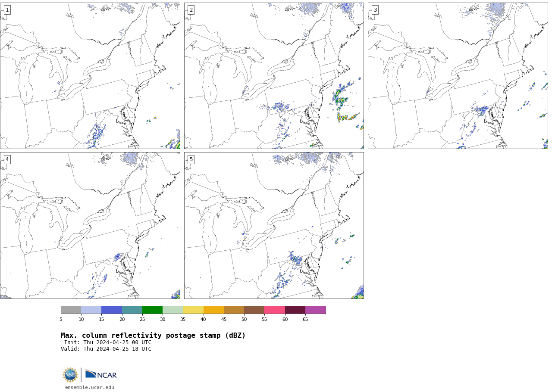
Task: Click the yellow 35-40 dBZ swatch
Action: pos(193,310)
